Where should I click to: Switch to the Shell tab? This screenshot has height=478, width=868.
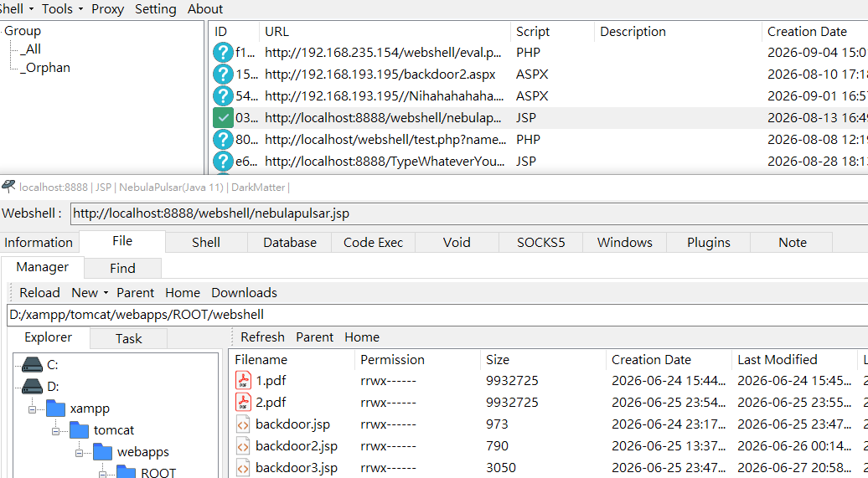206,242
